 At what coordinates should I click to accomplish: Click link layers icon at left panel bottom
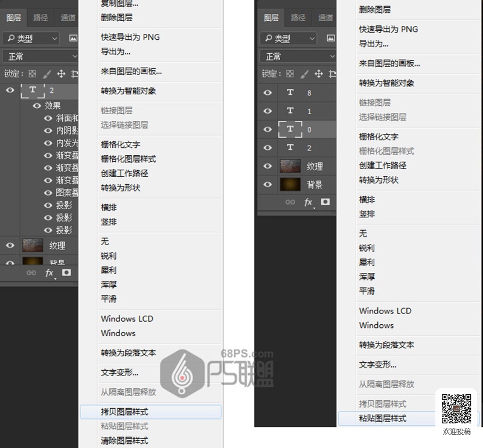click(31, 273)
